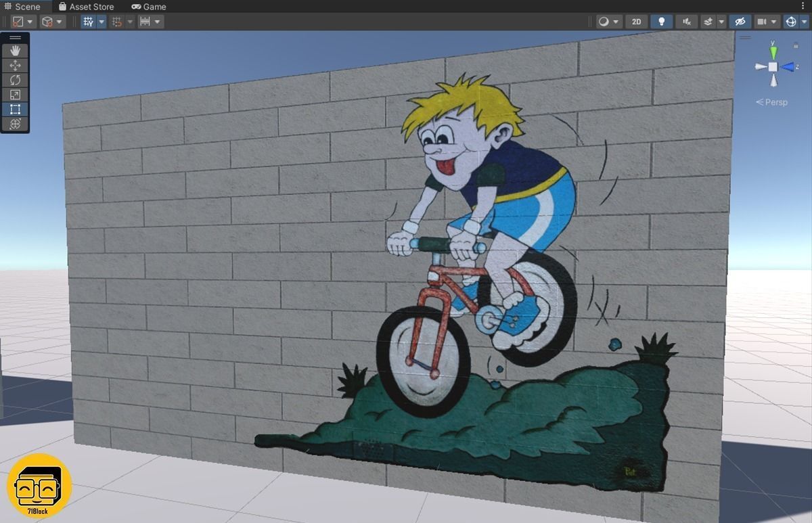The width and height of the screenshot is (812, 523).
Task: Expand the Gizmos dropdown arrow
Action: coord(804,22)
